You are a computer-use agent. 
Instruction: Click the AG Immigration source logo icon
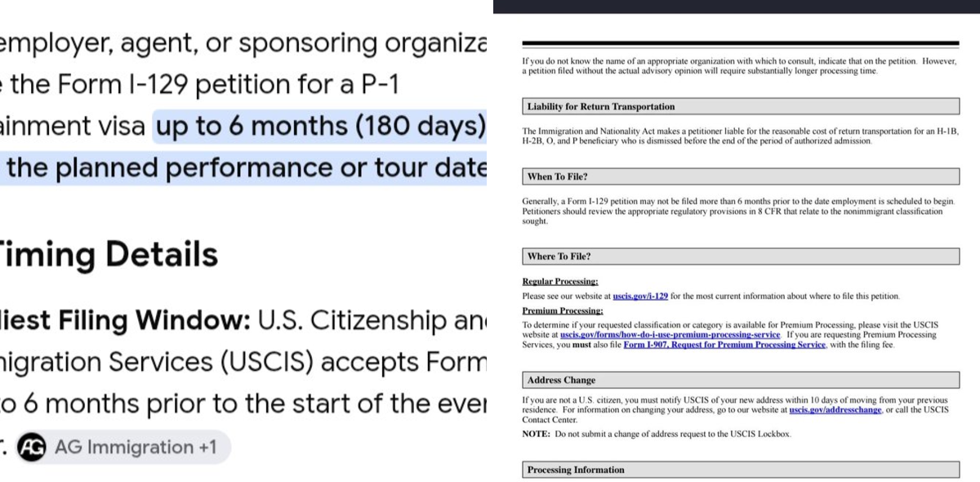32,447
